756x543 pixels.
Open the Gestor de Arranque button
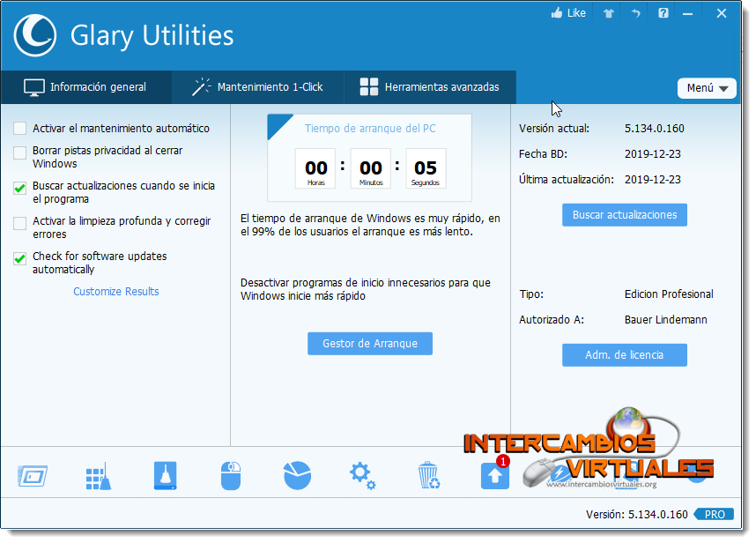click(370, 344)
